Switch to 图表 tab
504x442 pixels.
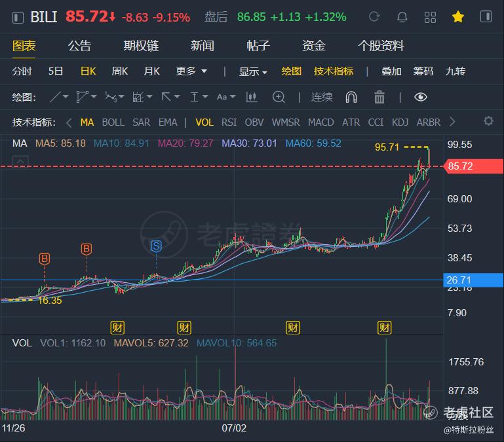click(24, 46)
